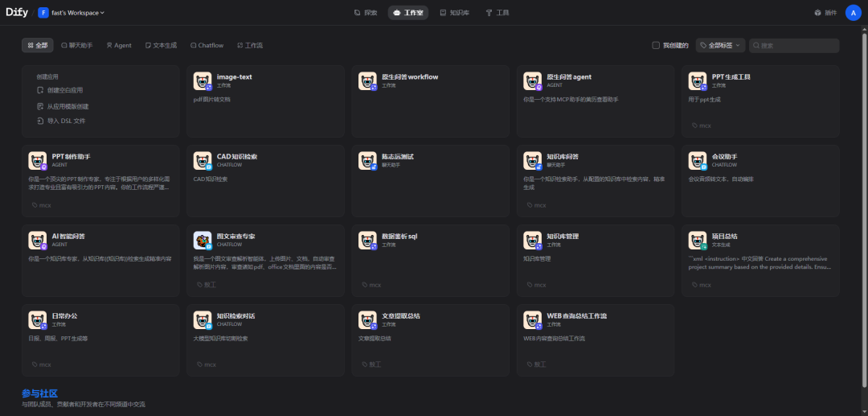The height and width of the screenshot is (416, 868).
Task: Click the '用于ppt生成' description text
Action: pos(704,100)
